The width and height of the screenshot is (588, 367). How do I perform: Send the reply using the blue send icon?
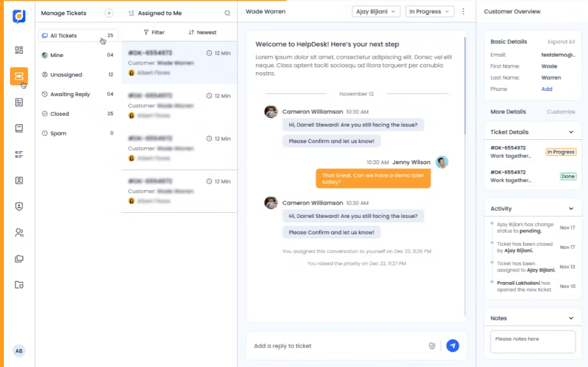453,346
